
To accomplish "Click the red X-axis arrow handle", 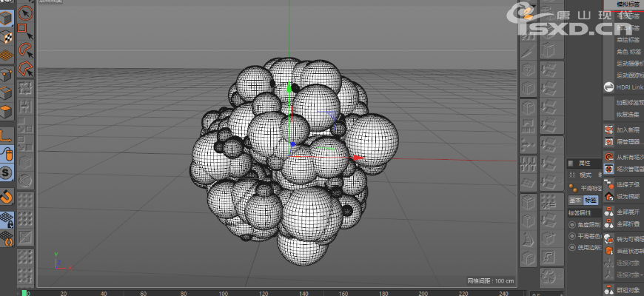I will [358, 158].
